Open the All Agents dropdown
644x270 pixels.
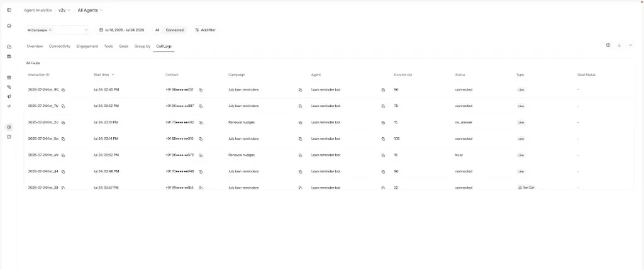pyautogui.click(x=91, y=10)
